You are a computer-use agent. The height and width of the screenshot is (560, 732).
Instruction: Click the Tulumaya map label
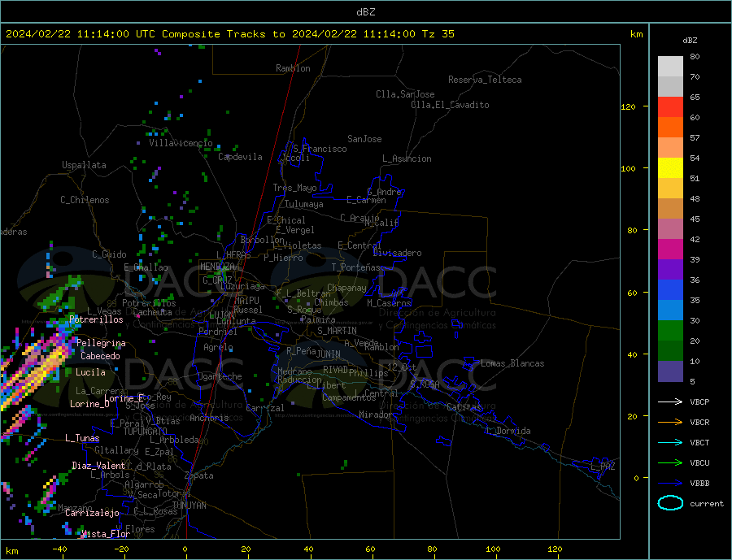pyautogui.click(x=304, y=204)
